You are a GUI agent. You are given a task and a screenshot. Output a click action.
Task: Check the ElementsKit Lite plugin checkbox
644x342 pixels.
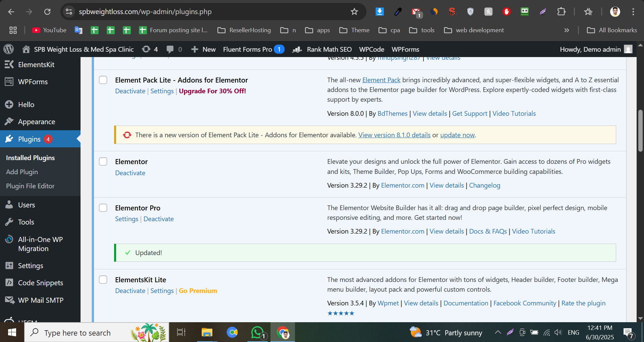(x=103, y=280)
